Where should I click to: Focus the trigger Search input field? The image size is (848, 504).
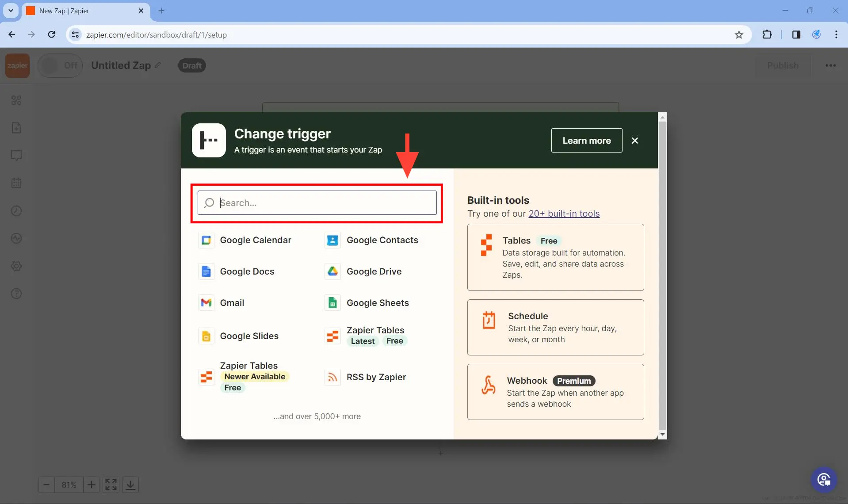317,203
